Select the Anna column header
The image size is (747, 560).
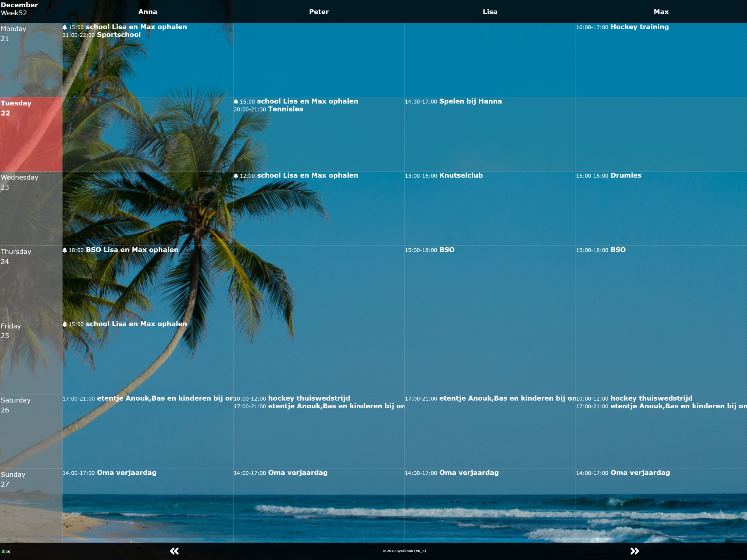(x=148, y=12)
